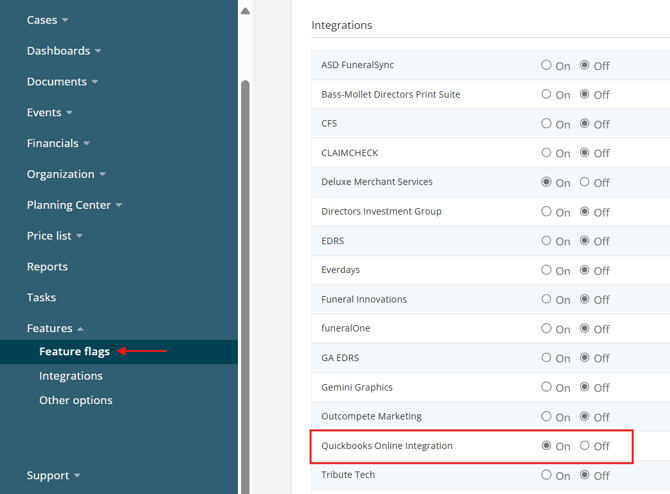Click Other options under Features

pyautogui.click(x=75, y=400)
